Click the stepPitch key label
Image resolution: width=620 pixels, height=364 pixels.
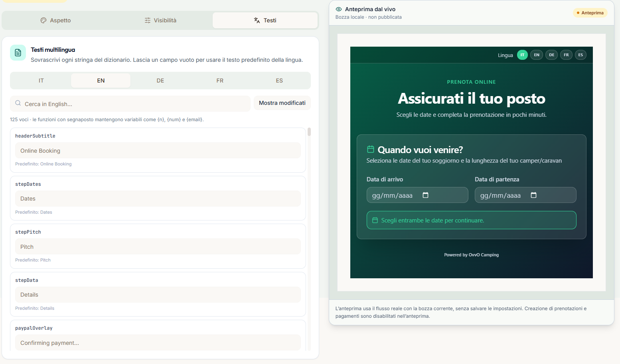pyautogui.click(x=28, y=232)
